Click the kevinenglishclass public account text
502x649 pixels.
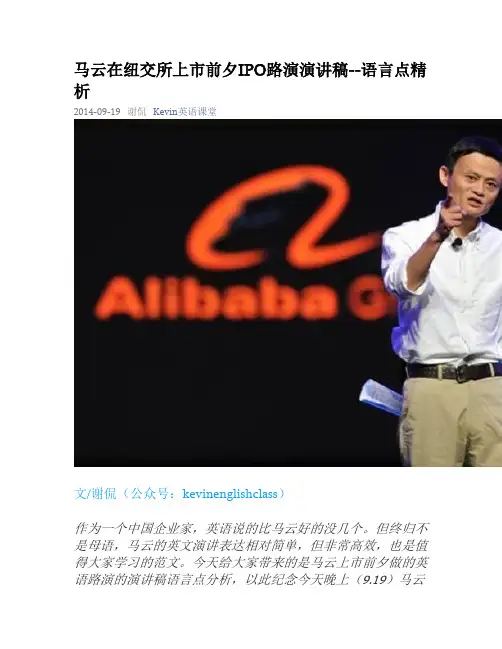click(x=230, y=494)
